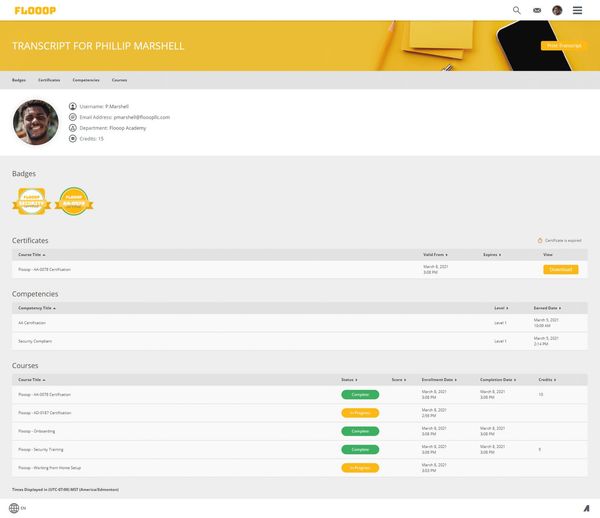This screenshot has width=600, height=518.
Task: Click the Flooop - Security Training course title
Action: coord(41,450)
